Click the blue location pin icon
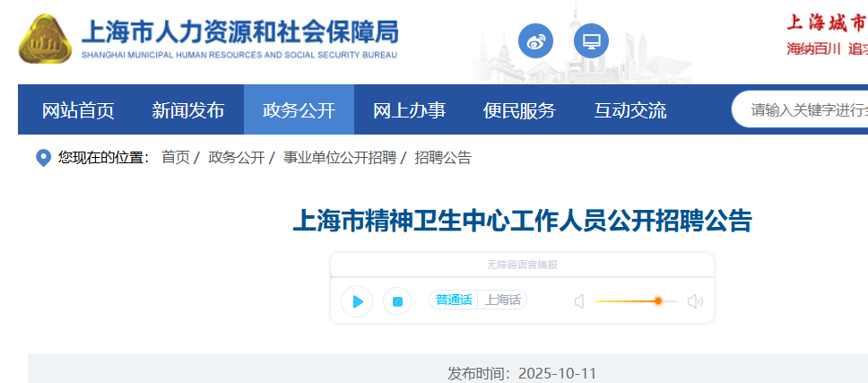Viewport: 868px width, 383px height. (x=43, y=158)
